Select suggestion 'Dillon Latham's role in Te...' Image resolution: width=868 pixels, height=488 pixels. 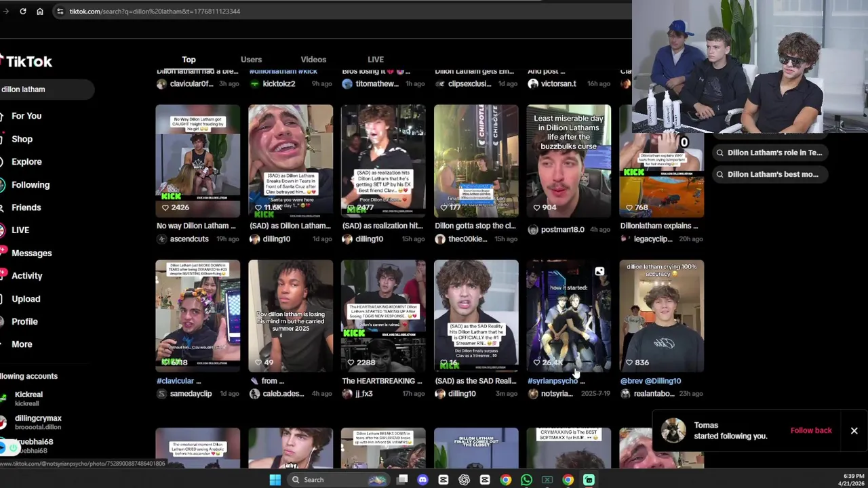(x=769, y=152)
